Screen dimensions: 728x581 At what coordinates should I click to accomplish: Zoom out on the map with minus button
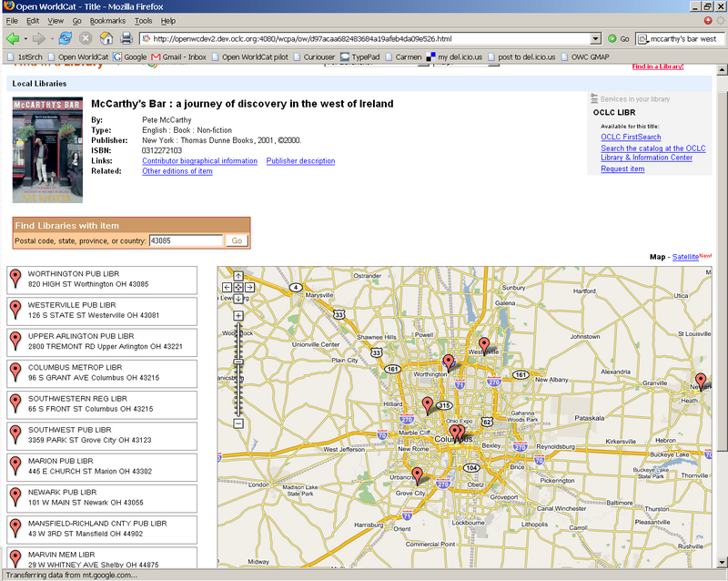point(238,423)
